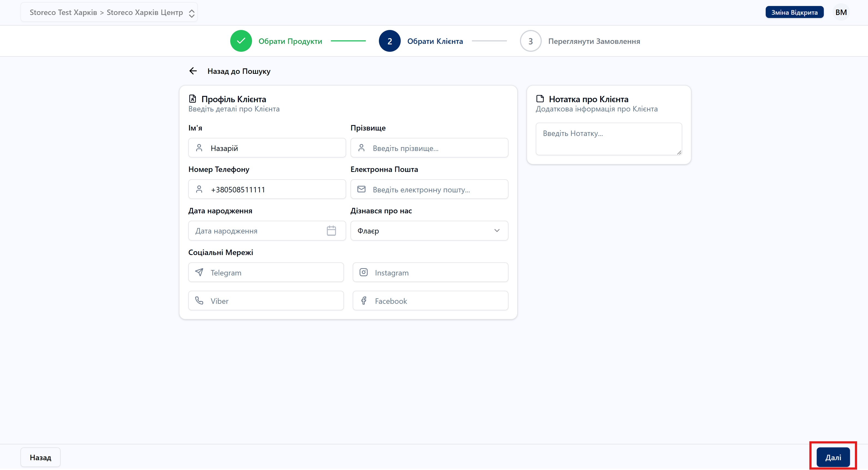Click the chevron arrow beside Флаєр

click(497, 231)
